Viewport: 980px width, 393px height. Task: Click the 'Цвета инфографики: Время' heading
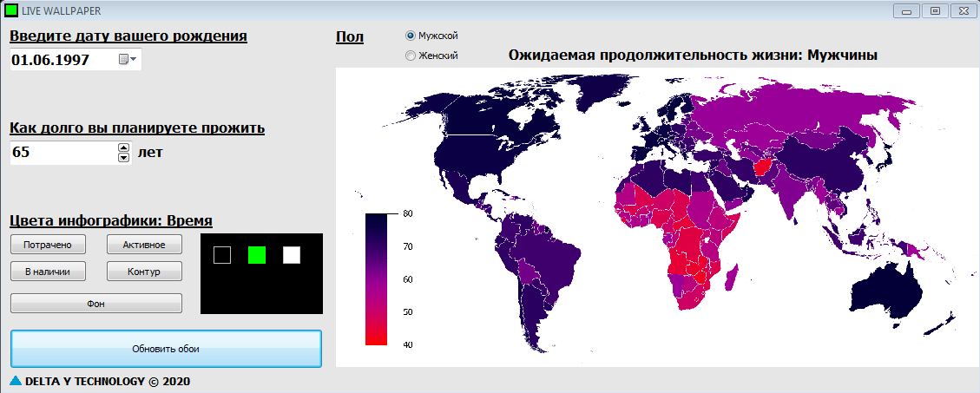pos(110,220)
